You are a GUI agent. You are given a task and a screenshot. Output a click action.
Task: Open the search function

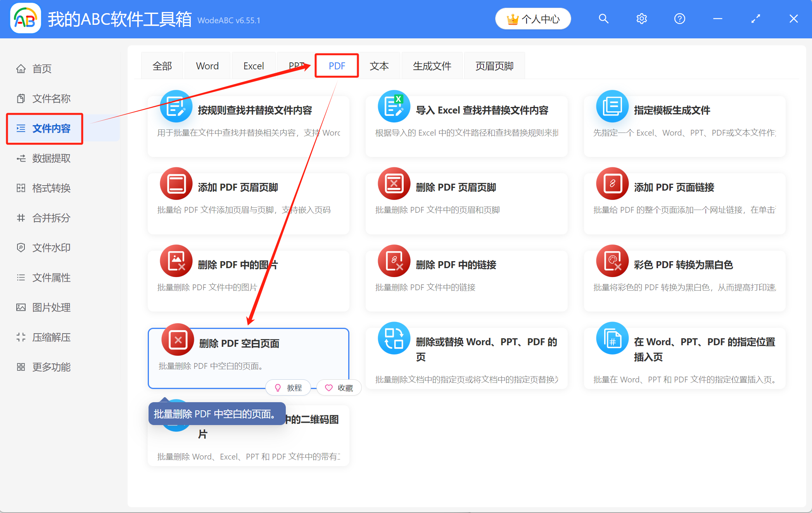pyautogui.click(x=603, y=18)
